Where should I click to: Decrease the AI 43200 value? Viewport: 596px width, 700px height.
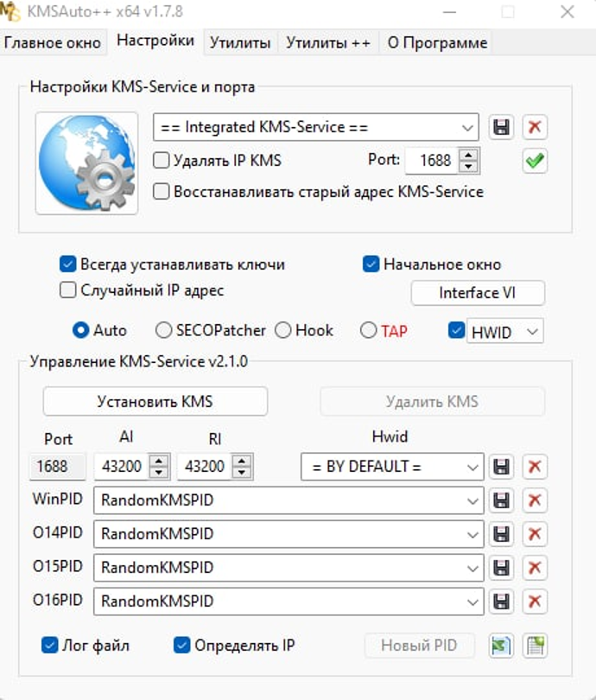(159, 473)
